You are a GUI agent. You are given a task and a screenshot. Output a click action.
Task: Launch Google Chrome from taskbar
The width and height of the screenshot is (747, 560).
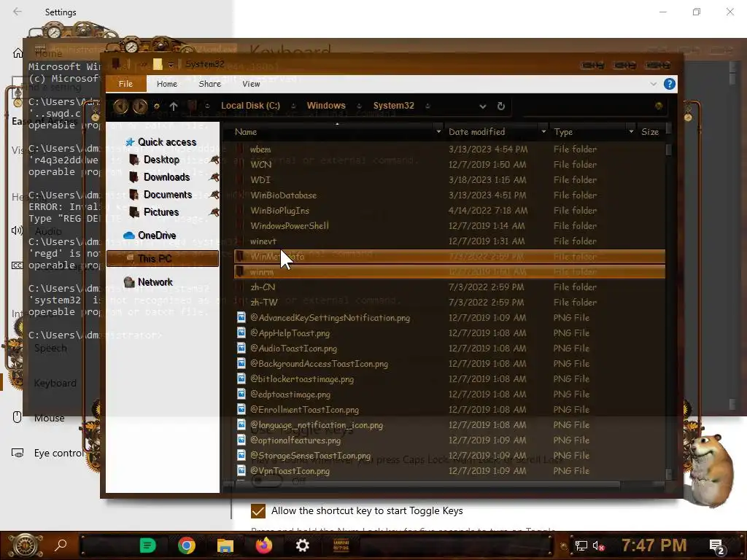coord(186,545)
